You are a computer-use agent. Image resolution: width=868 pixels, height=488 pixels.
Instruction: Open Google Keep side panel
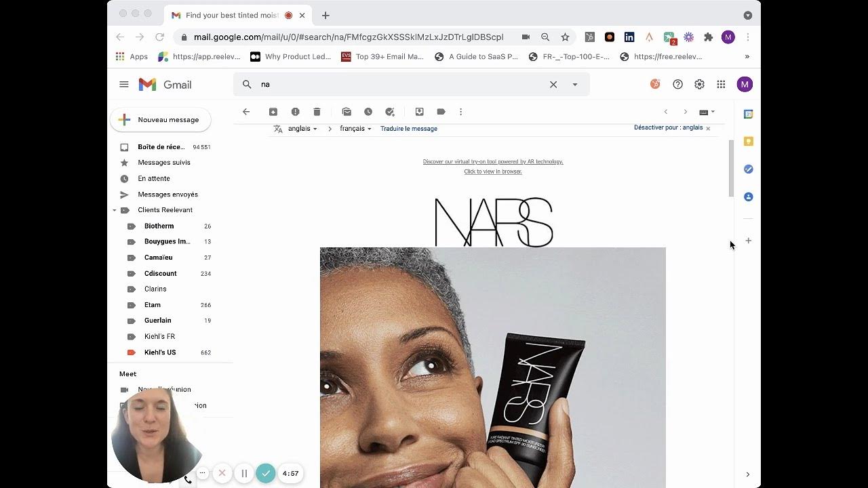click(x=749, y=142)
